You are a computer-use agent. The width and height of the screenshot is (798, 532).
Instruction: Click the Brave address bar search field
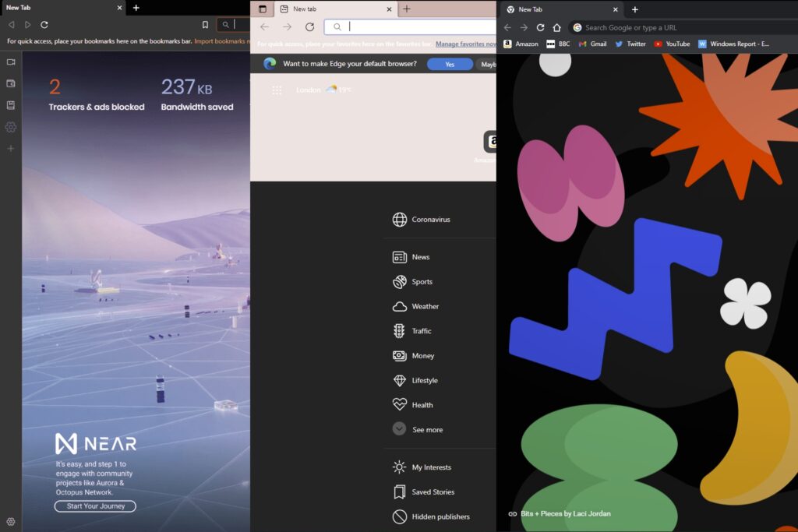(x=234, y=24)
